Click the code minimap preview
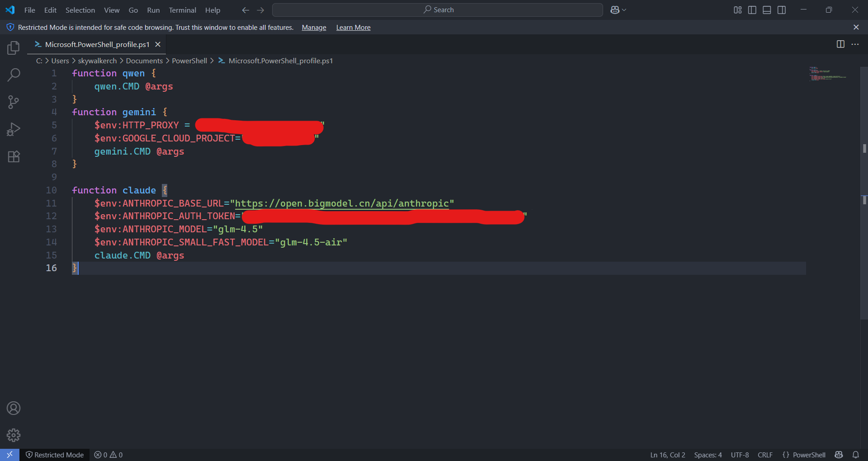Screen dimensions: 868x461 tap(827, 74)
